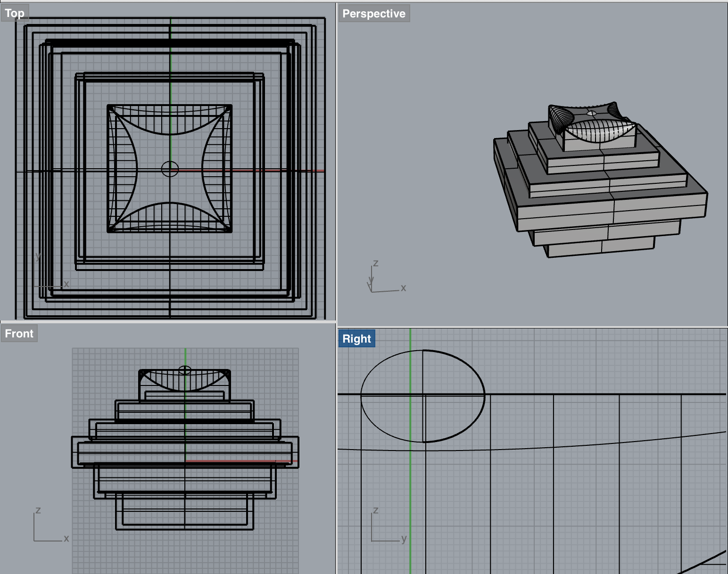Click the world axes icon in Right viewport
This screenshot has height=574, width=728.
[x=388, y=525]
